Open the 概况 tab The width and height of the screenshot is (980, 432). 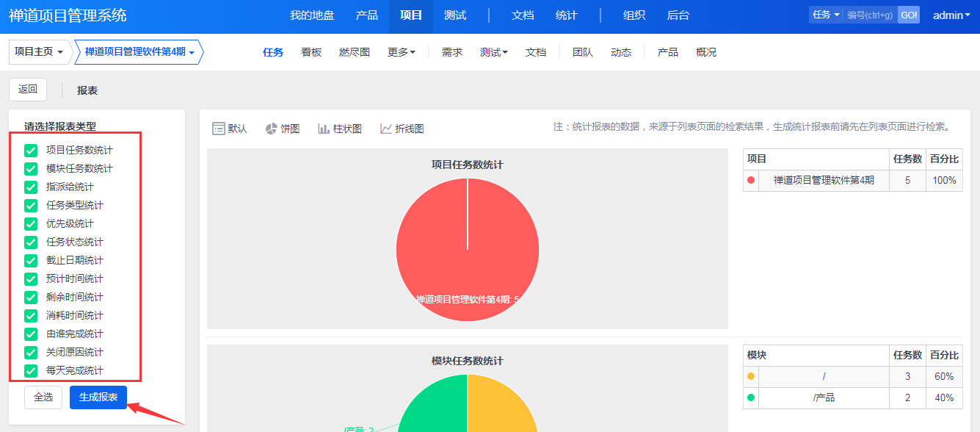pos(706,52)
